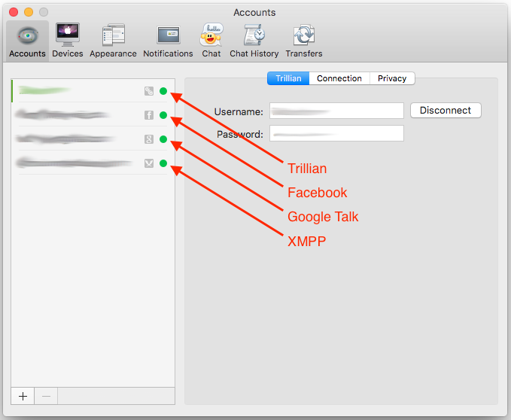511x420 pixels.
Task: Focus the Password input field
Action: tap(336, 133)
